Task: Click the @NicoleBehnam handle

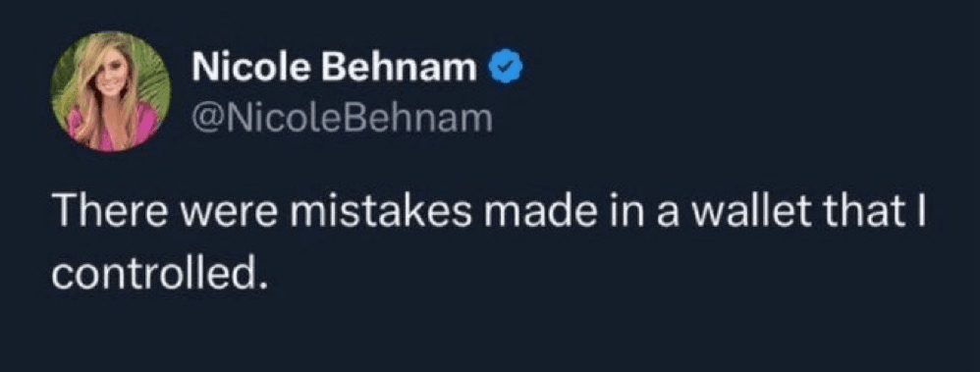Action: pos(343,117)
